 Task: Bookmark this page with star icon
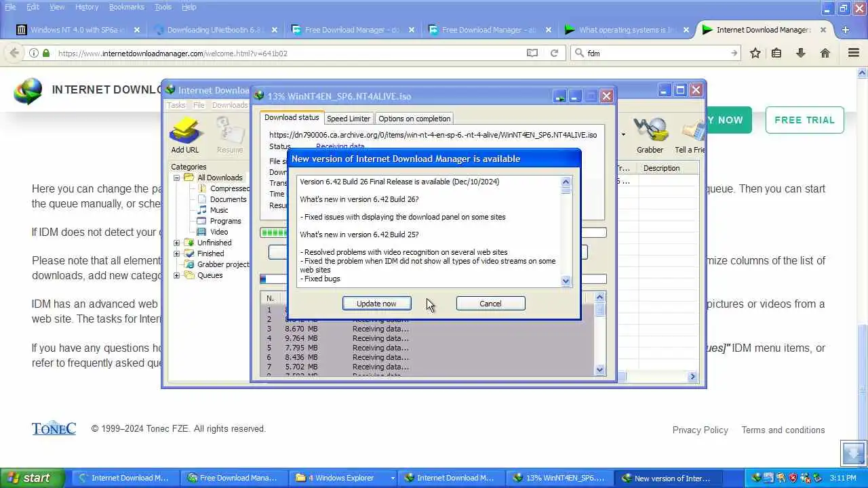(x=755, y=53)
